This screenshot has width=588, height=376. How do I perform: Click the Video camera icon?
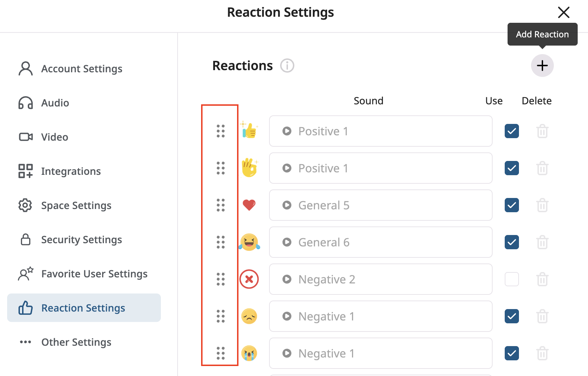[x=25, y=137]
